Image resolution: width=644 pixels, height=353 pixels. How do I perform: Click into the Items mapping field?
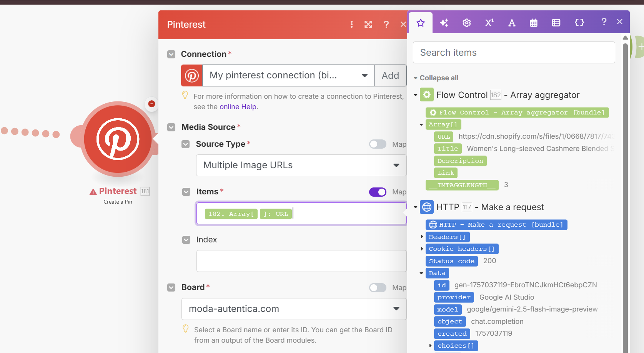point(301,214)
